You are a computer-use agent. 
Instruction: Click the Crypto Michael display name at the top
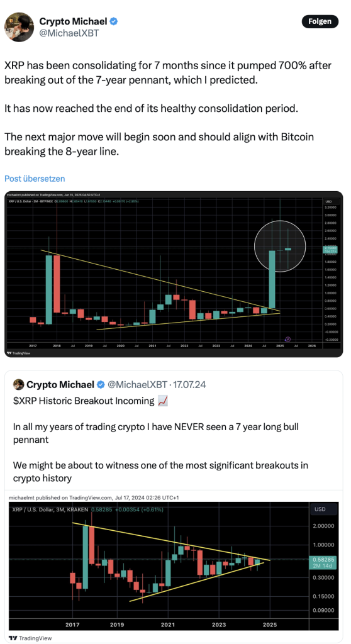(x=73, y=21)
